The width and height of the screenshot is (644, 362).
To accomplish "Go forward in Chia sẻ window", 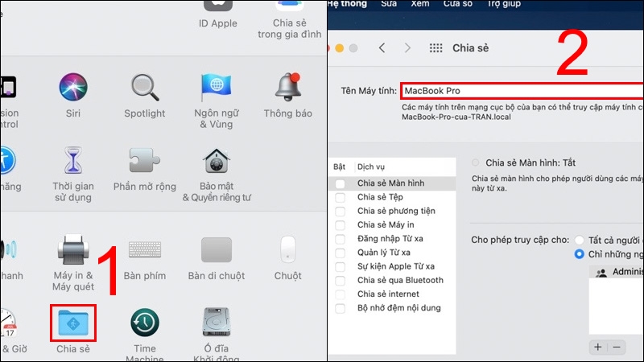I will click(x=407, y=48).
